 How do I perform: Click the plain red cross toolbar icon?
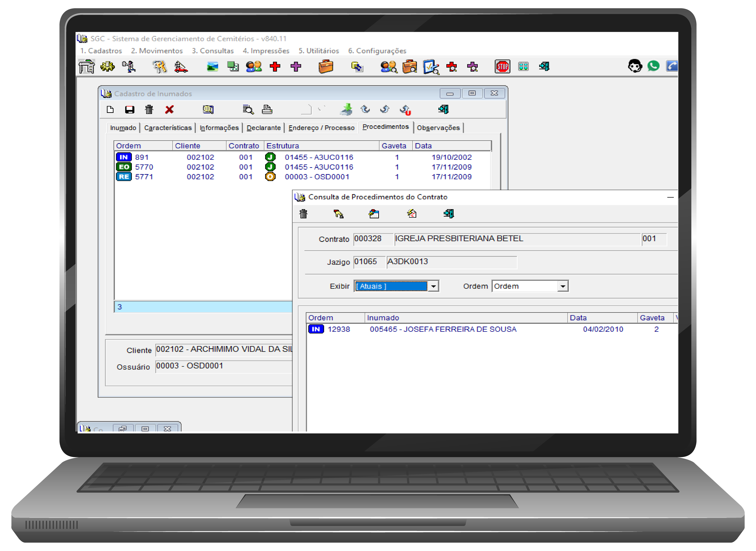tap(275, 66)
